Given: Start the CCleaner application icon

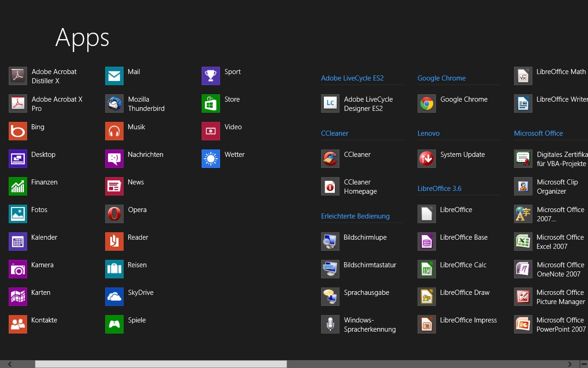Looking at the screenshot, I should (330, 159).
